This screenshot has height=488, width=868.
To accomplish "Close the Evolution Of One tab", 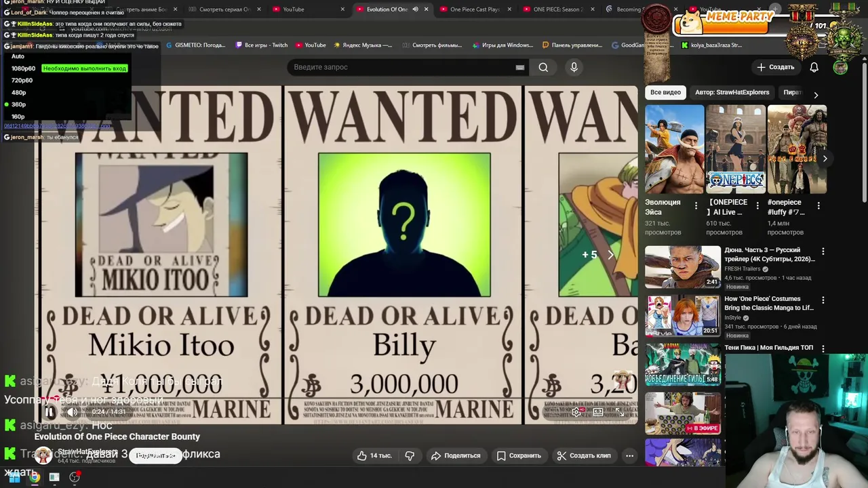I will [x=426, y=9].
